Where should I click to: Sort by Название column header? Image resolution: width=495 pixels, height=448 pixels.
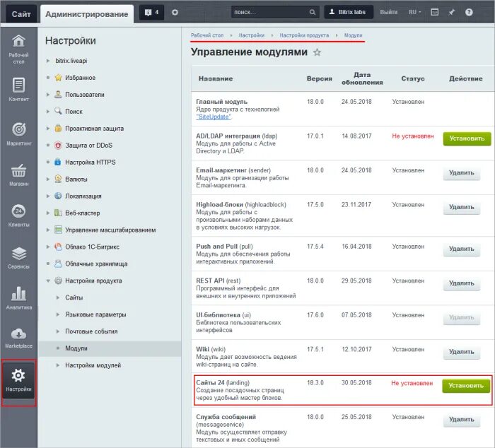216,78
